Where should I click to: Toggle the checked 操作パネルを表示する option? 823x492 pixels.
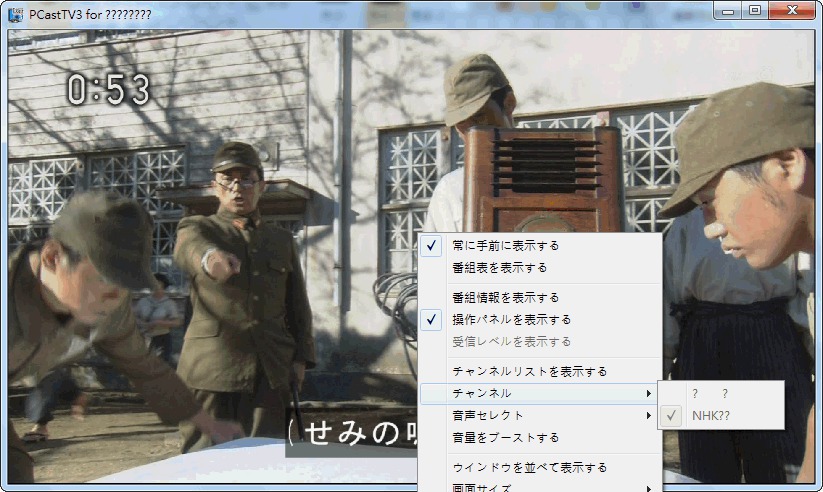511,320
